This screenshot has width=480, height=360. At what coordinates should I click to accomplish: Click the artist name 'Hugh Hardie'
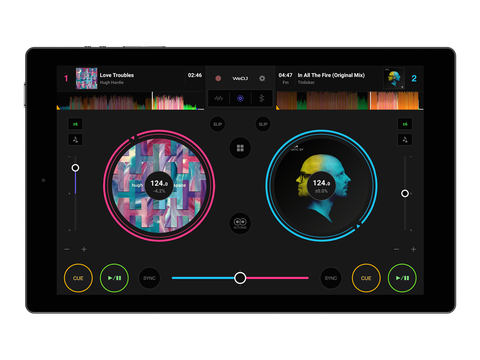click(112, 82)
